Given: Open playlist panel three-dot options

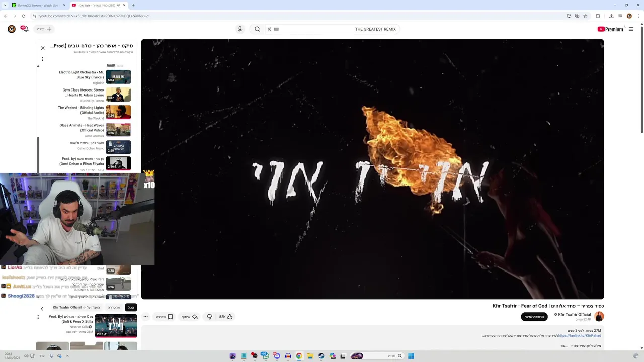Looking at the screenshot, I should pyautogui.click(x=43, y=59).
